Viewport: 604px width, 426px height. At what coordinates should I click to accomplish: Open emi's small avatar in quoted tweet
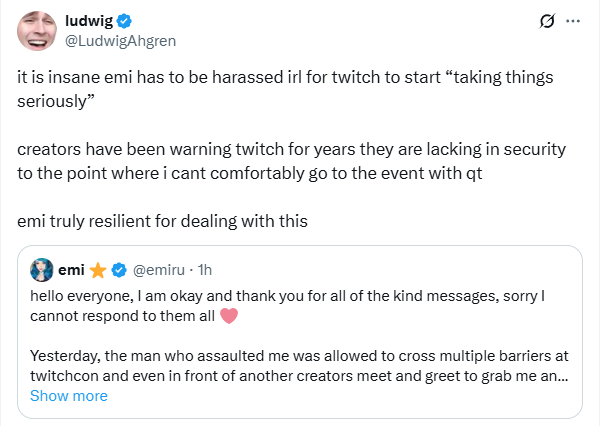coord(42,270)
